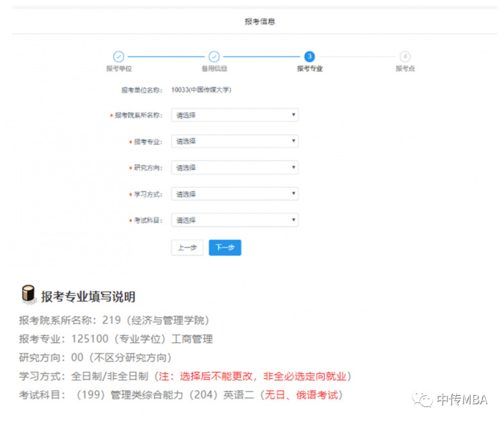The height and width of the screenshot is (422, 504).
Task: Click the line 00（不区分研究方向）
Action: pyautogui.click(x=122, y=357)
